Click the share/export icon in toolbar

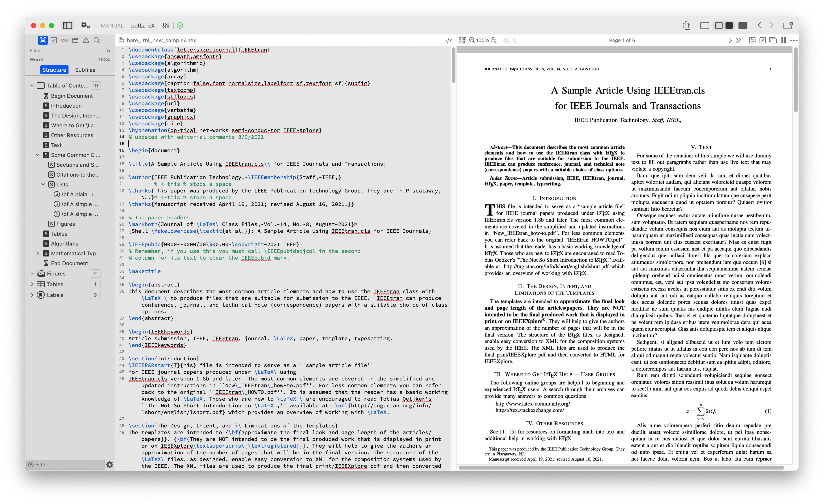pos(686,25)
